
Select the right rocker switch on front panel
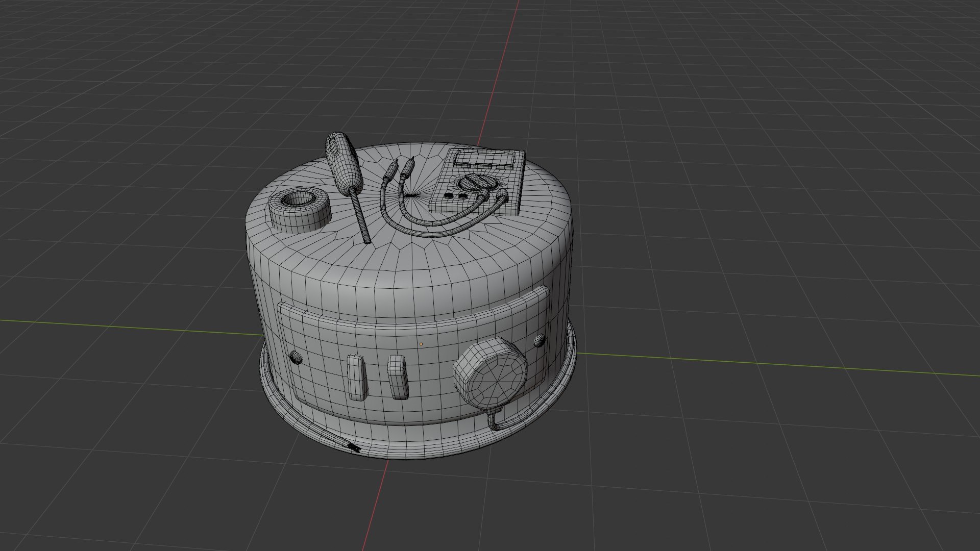(x=398, y=377)
